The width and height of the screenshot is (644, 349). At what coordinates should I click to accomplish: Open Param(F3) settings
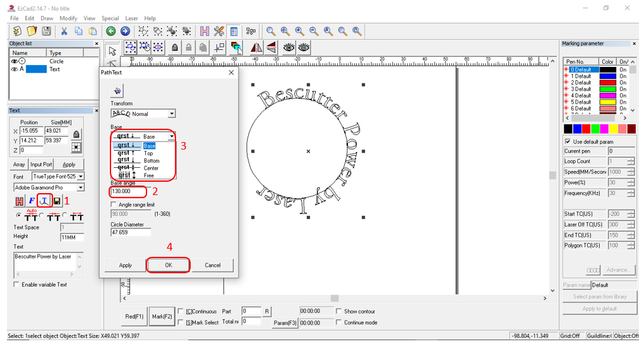coord(285,322)
